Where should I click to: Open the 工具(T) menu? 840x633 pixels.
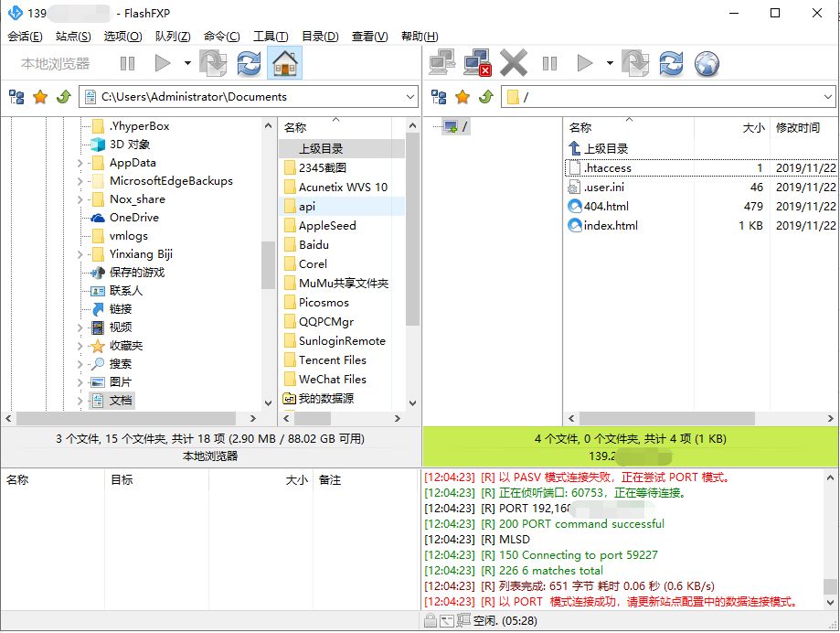coord(271,37)
